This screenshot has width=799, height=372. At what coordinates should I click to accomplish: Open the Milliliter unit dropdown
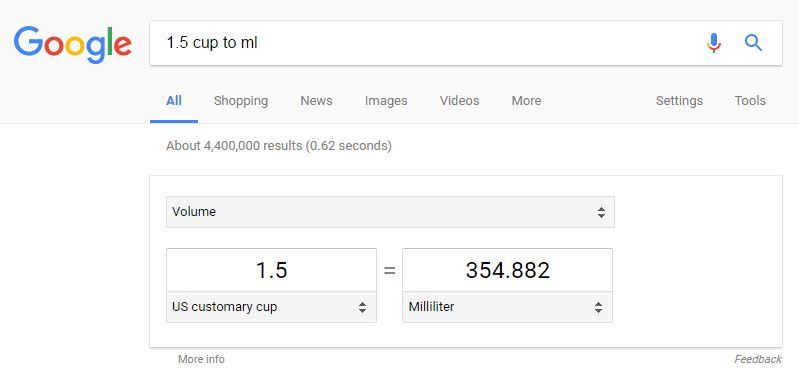pos(508,307)
